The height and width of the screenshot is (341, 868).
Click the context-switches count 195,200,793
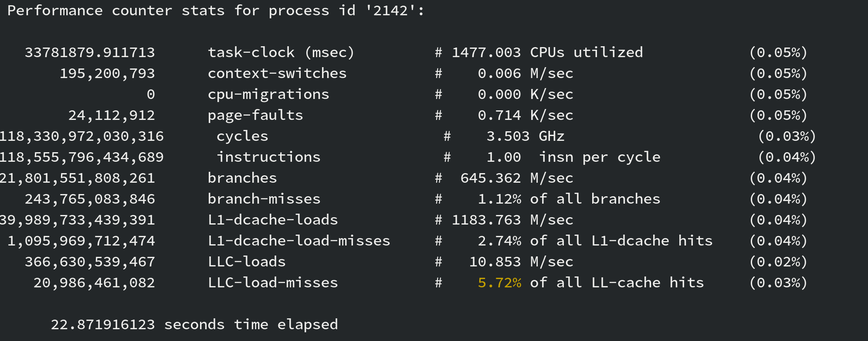pos(107,73)
